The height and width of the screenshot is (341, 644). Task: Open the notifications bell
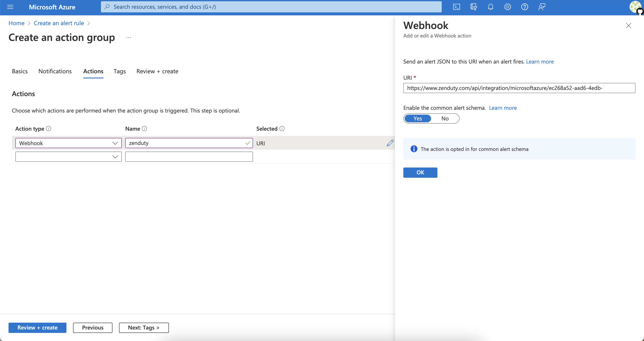click(490, 7)
